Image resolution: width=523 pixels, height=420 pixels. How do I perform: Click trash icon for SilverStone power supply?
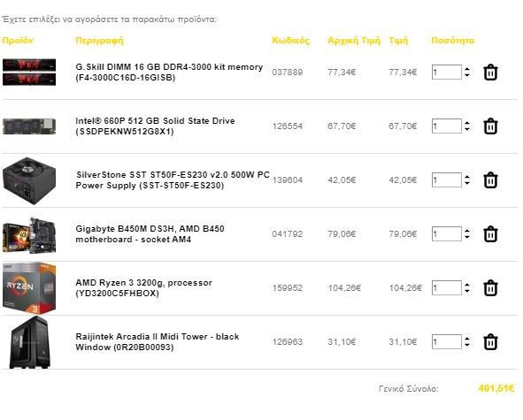(x=490, y=180)
